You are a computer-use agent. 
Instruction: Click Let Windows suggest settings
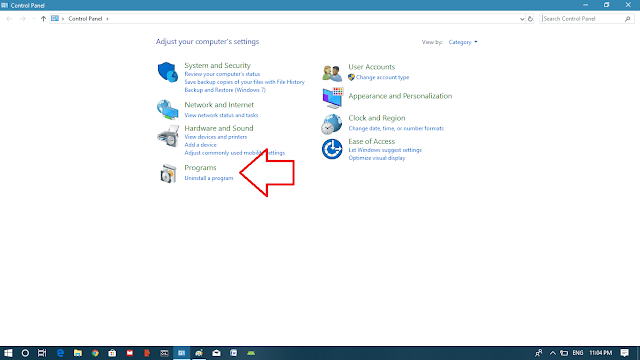pyautogui.click(x=385, y=150)
